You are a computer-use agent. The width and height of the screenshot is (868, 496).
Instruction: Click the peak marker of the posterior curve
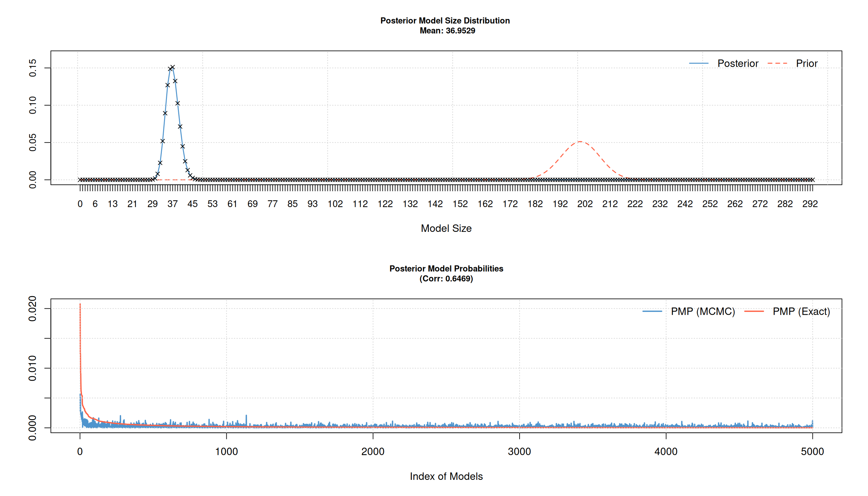[172, 67]
